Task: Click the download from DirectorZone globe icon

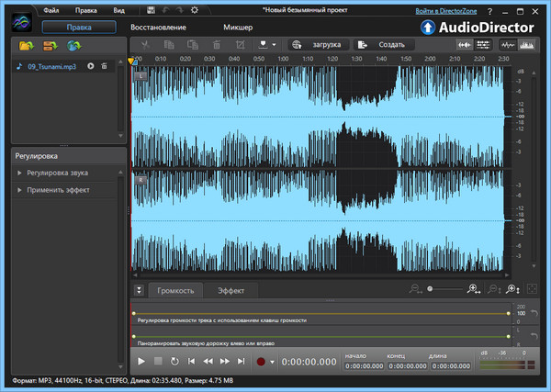Action: pyautogui.click(x=73, y=44)
